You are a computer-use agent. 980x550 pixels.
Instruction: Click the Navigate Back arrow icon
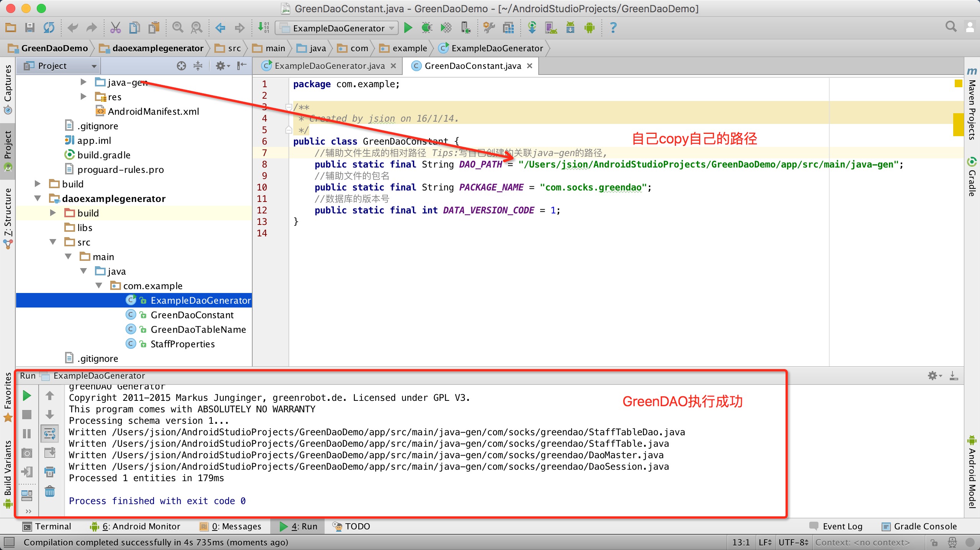pos(220,28)
